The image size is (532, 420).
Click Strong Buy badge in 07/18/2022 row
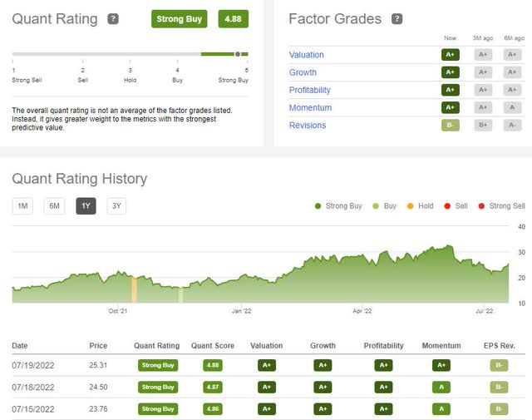158,387
